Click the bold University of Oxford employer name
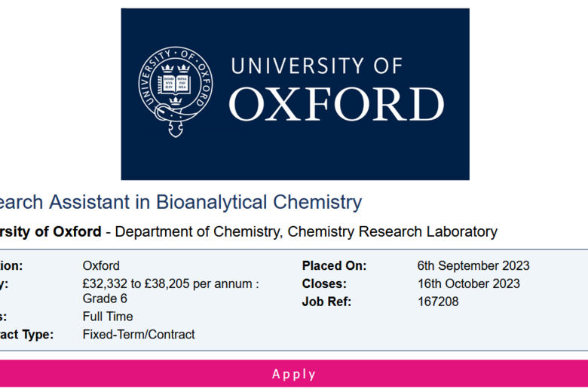Screen dimensions: 588x392 [51, 231]
